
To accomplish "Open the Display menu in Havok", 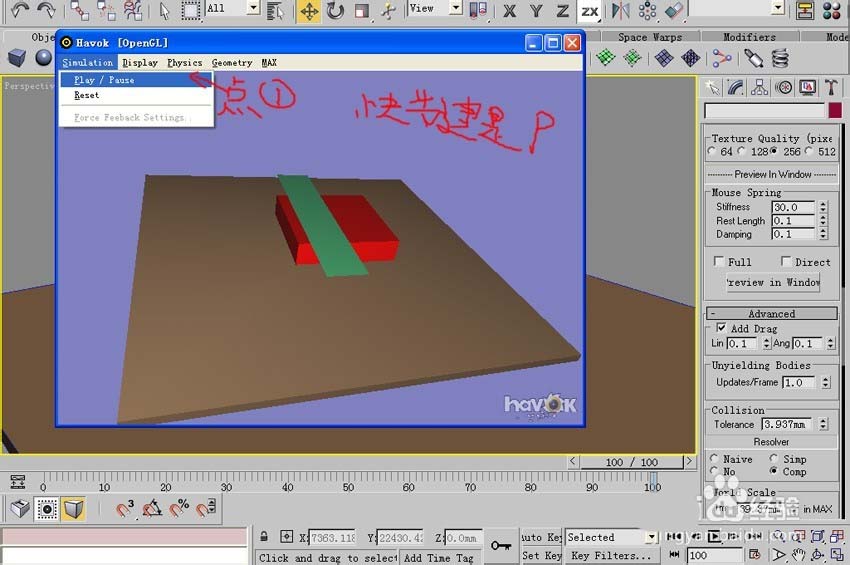I will (140, 62).
